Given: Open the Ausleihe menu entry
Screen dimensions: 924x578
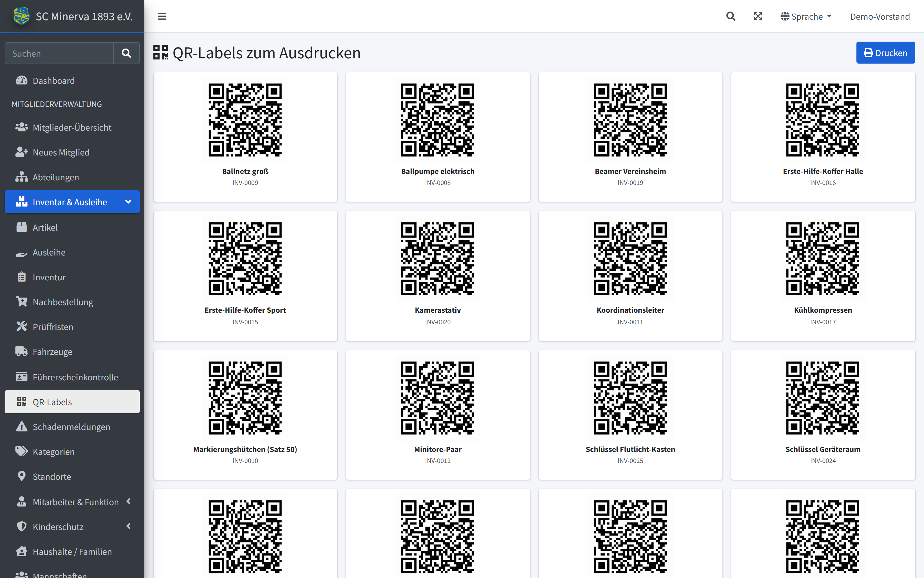Looking at the screenshot, I should point(72,252).
